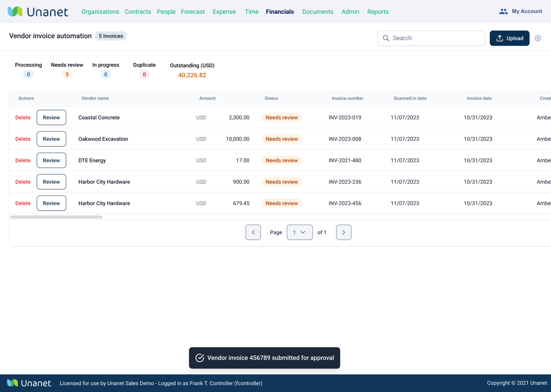Click the search magnifier icon
The height and width of the screenshot is (392, 551).
[x=386, y=38]
